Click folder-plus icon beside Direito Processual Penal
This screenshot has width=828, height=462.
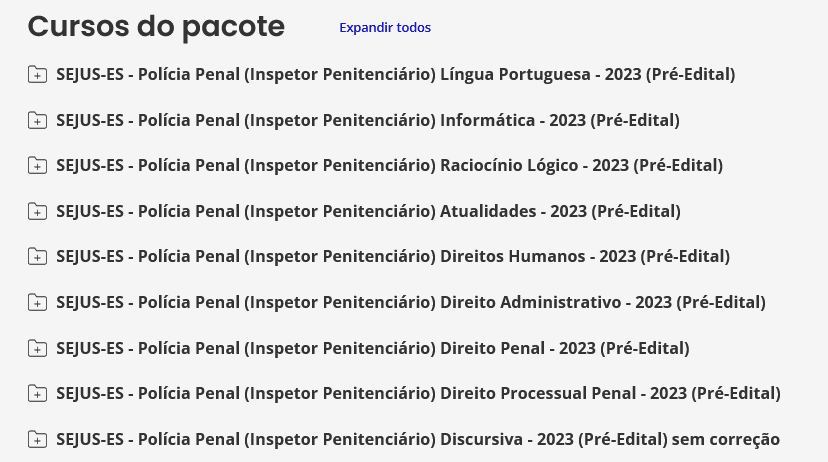pyautogui.click(x=37, y=393)
